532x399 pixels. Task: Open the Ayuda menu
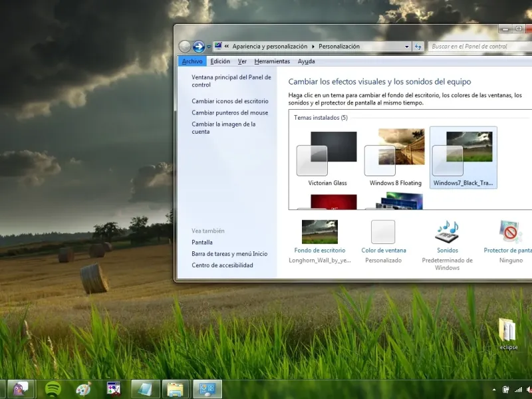pyautogui.click(x=307, y=61)
